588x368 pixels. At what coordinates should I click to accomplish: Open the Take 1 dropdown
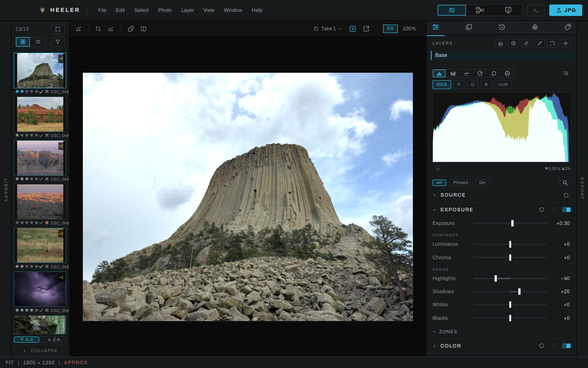(328, 29)
